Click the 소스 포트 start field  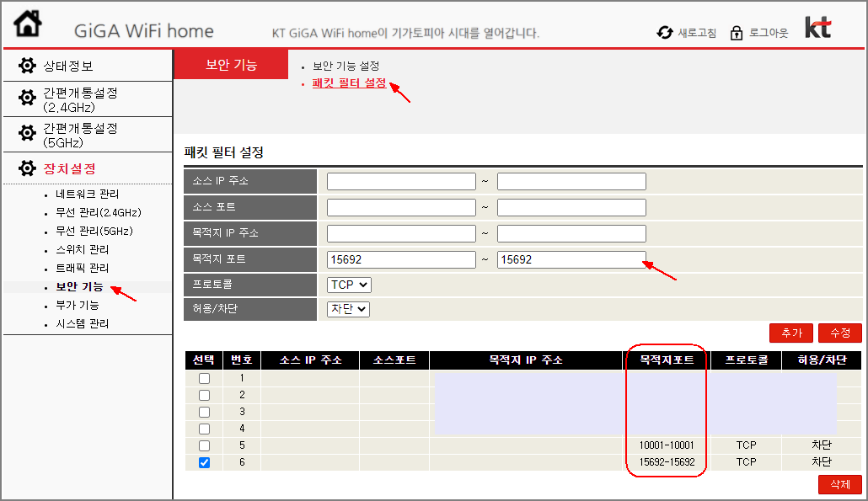(401, 207)
